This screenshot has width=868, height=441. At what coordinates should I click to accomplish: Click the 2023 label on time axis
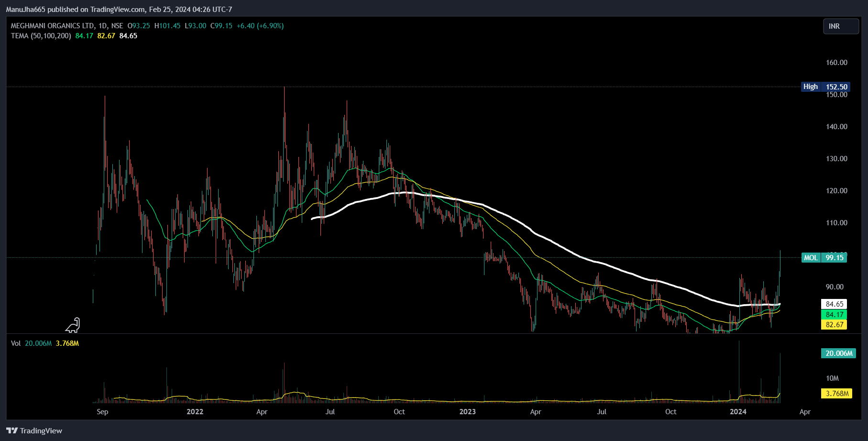[x=467, y=412]
